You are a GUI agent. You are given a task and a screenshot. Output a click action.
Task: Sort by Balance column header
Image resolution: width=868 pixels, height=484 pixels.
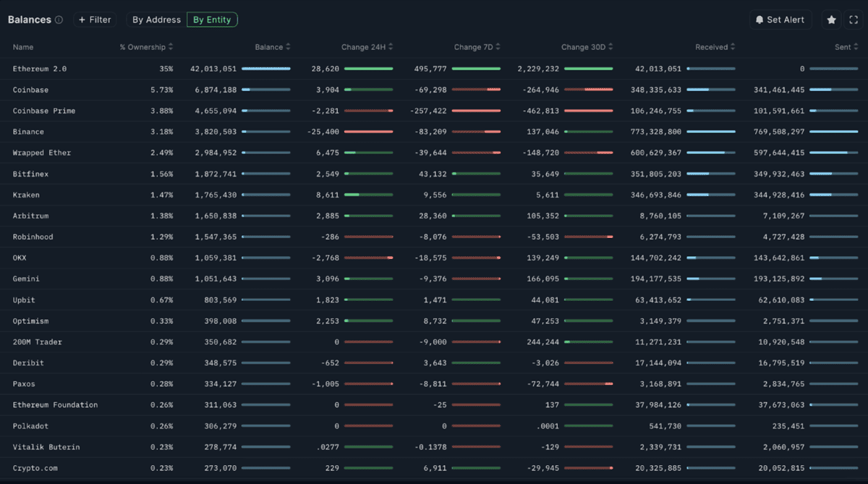pos(273,47)
